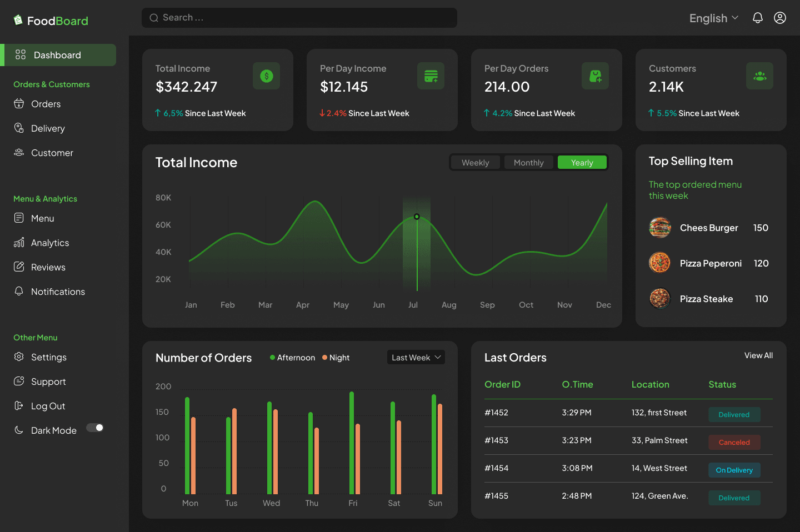The image size is (800, 532).
Task: Click View All in Last Orders
Action: tap(758, 355)
